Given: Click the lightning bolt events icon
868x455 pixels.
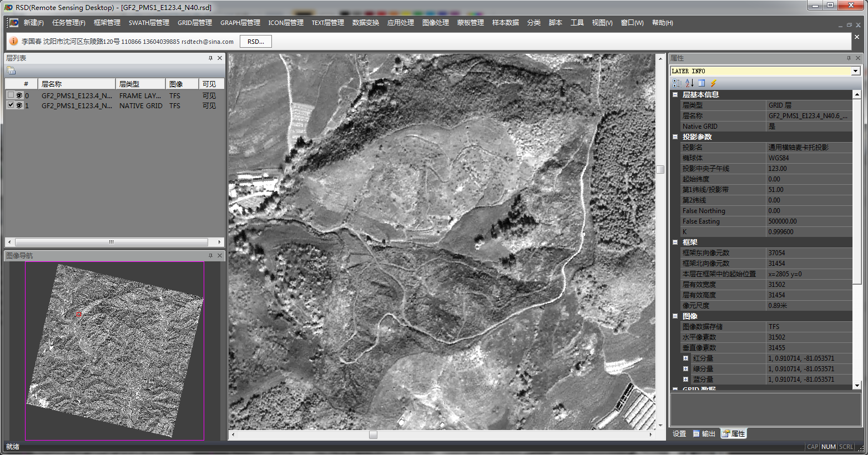Looking at the screenshot, I should coord(714,83).
